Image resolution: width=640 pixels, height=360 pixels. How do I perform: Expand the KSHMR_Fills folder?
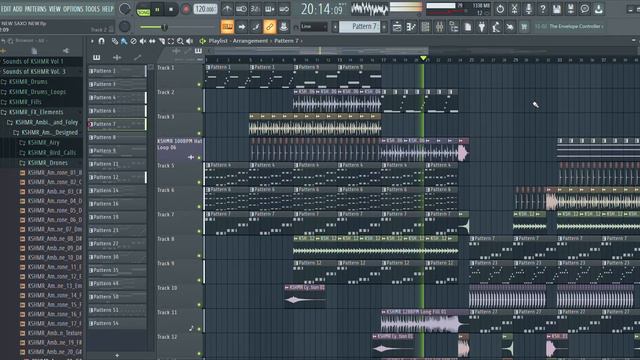point(24,102)
